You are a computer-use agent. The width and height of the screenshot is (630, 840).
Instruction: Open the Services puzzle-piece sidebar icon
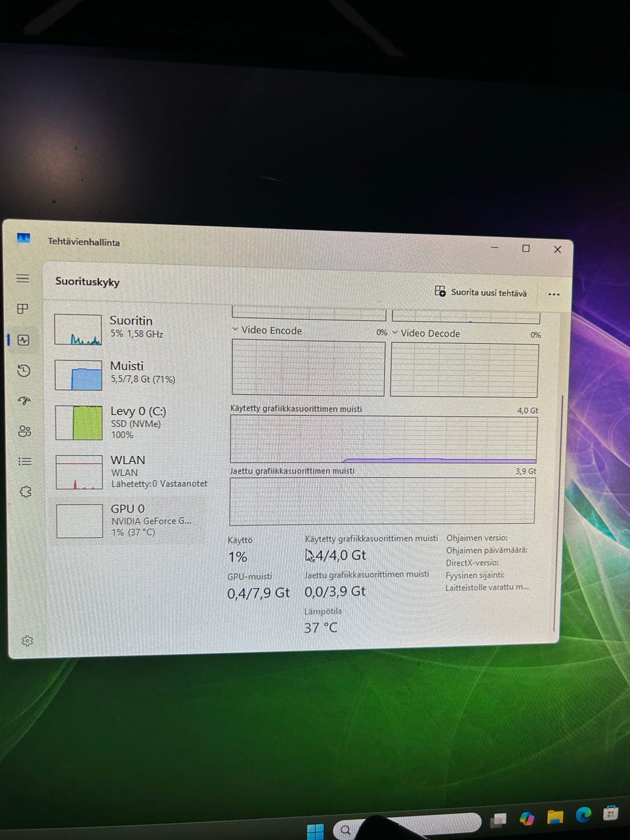pyautogui.click(x=26, y=492)
